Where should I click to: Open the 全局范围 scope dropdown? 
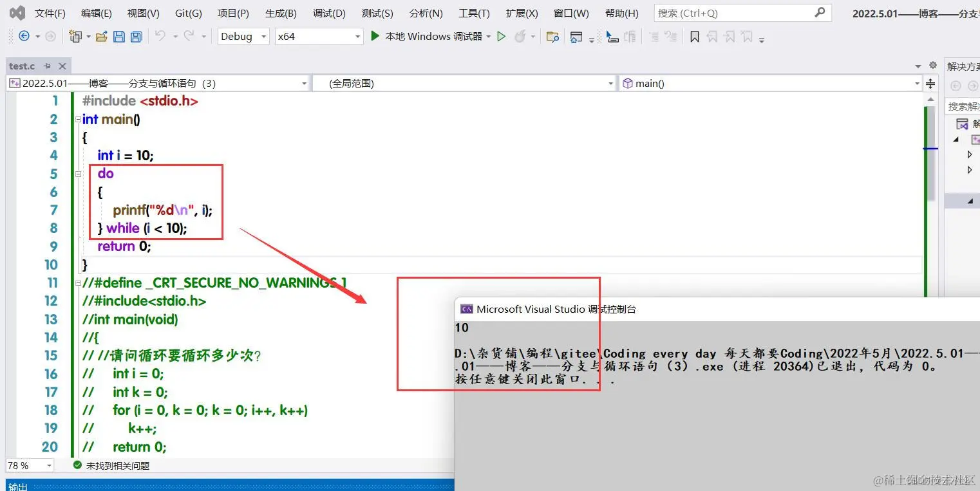pyautogui.click(x=464, y=83)
